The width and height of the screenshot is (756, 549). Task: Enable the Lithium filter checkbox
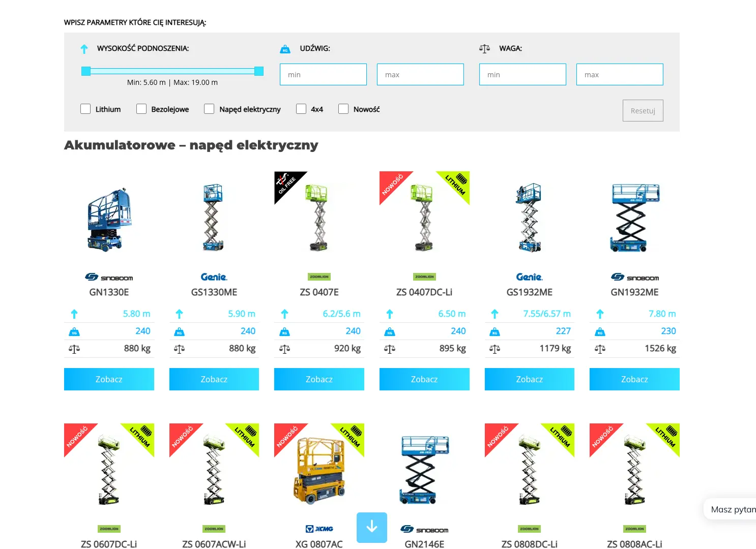pyautogui.click(x=85, y=109)
